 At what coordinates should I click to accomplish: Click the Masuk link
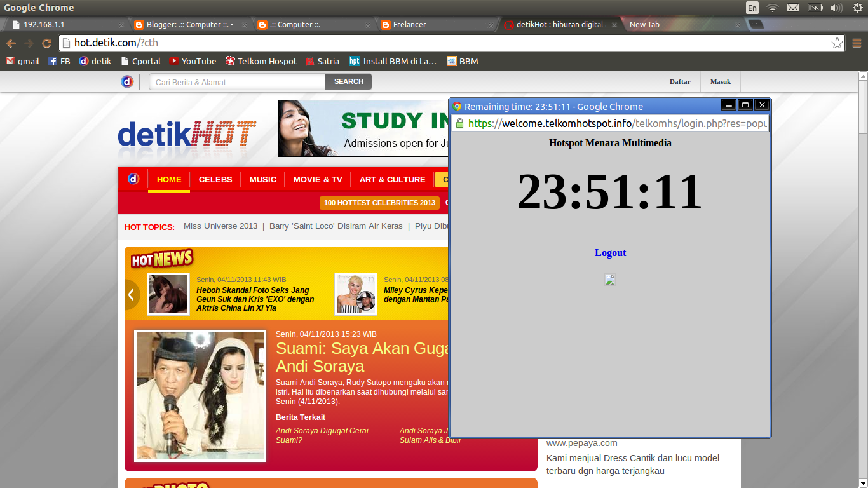721,81
